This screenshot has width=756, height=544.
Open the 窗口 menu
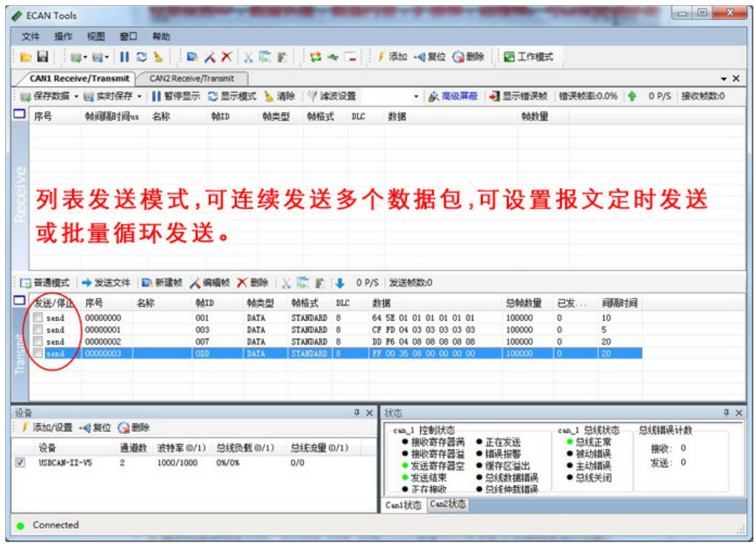click(x=129, y=37)
